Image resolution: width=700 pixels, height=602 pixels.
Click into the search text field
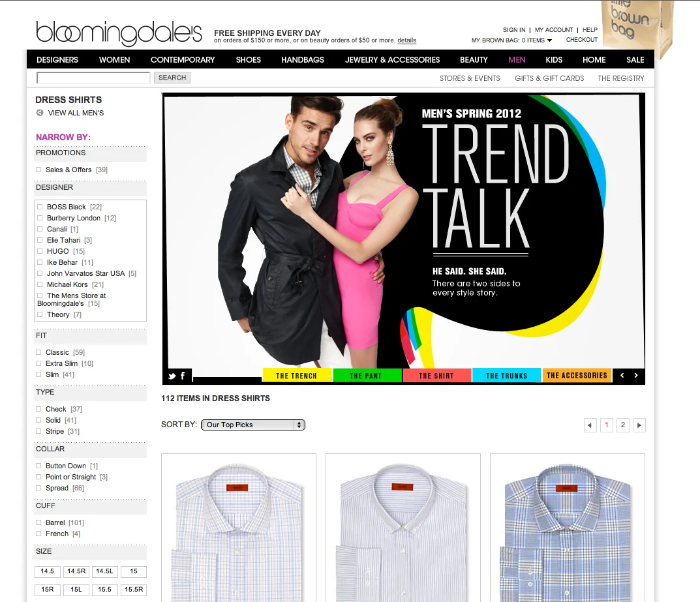93,78
